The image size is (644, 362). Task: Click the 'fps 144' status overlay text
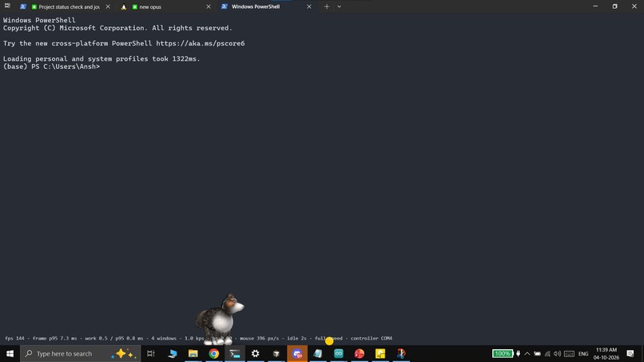[15, 338]
